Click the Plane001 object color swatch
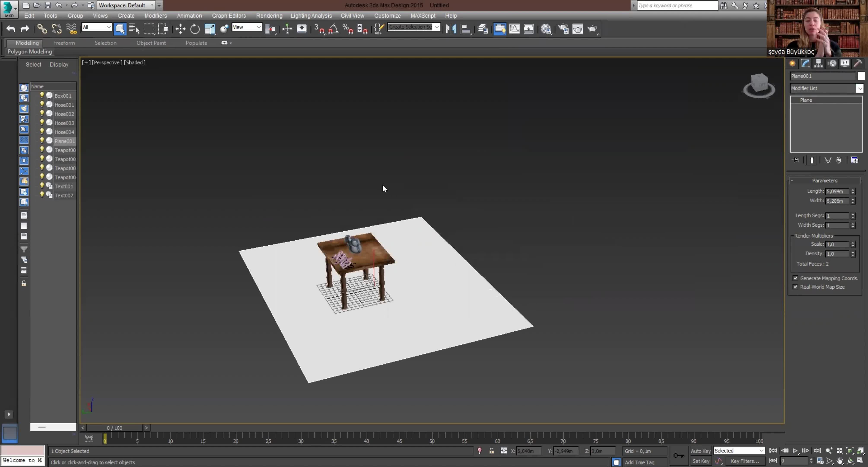Image resolution: width=868 pixels, height=467 pixels. click(861, 76)
